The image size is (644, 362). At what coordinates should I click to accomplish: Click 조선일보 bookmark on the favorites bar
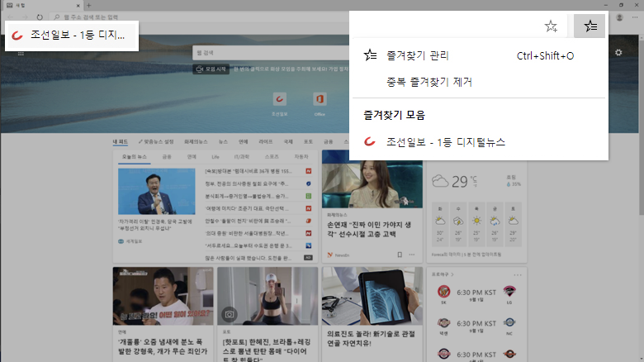click(x=70, y=35)
